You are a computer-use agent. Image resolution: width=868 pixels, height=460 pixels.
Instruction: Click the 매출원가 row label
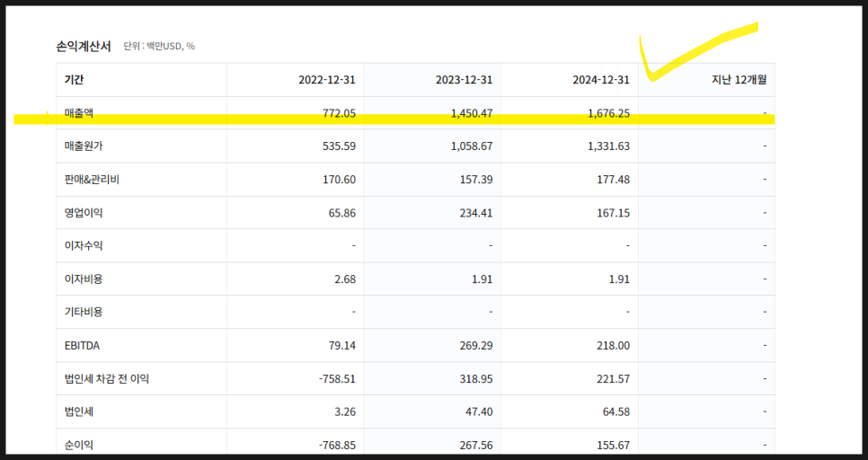(x=84, y=146)
